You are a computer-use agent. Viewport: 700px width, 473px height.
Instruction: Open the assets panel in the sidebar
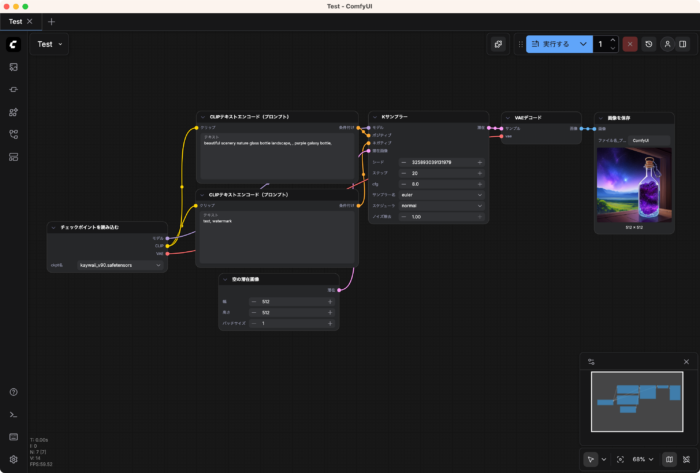click(x=14, y=67)
